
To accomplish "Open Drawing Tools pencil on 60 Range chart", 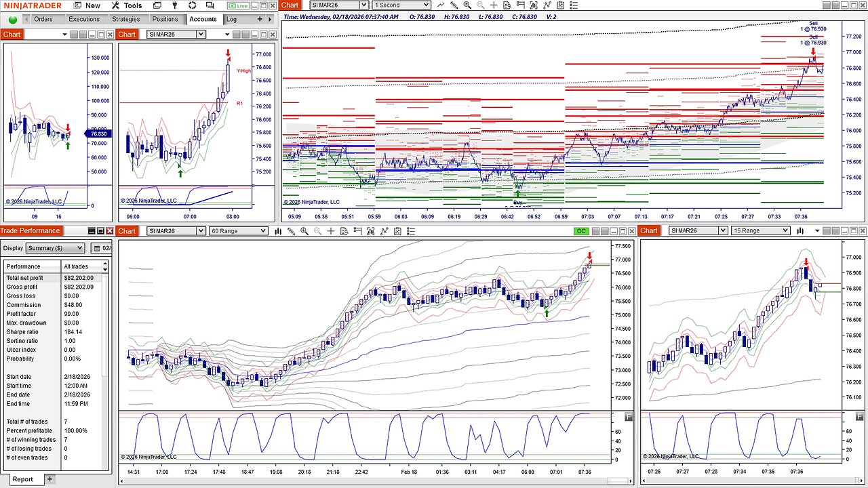I will point(291,231).
